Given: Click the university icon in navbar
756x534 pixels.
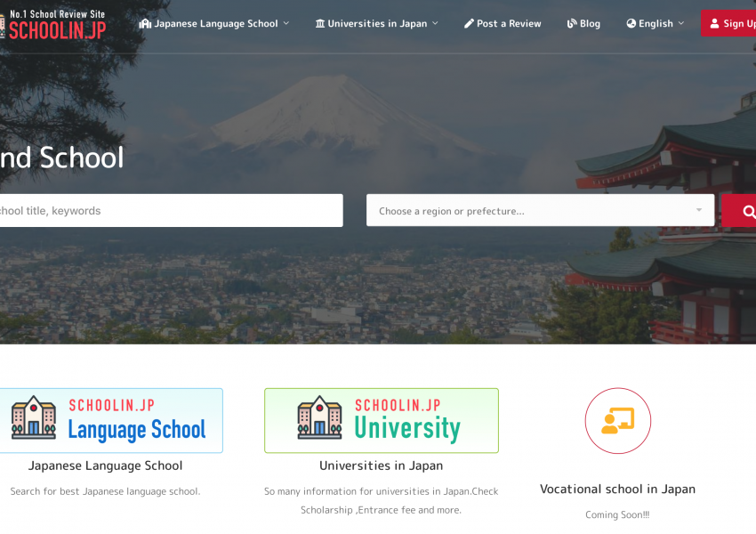Looking at the screenshot, I should 320,23.
